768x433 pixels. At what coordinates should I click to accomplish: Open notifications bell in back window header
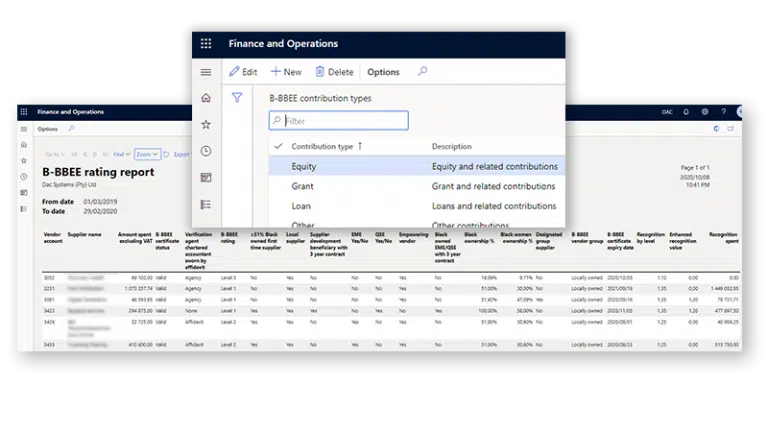(x=687, y=112)
